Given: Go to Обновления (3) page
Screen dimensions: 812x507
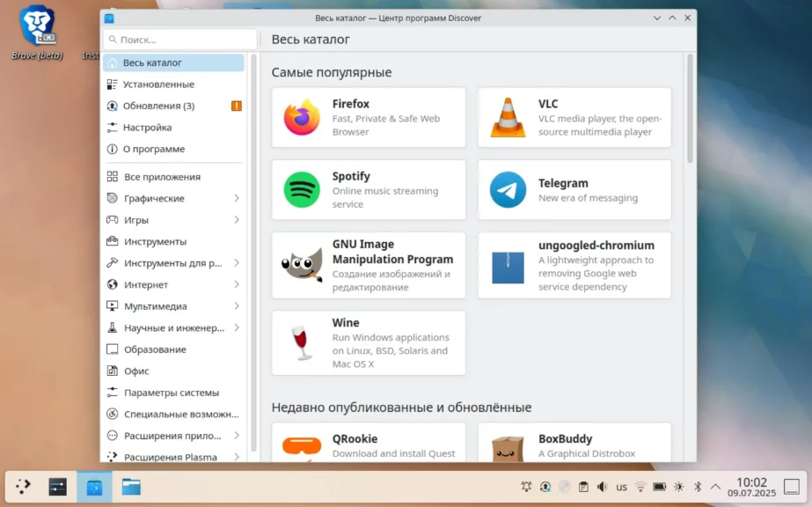Looking at the screenshot, I should click(158, 106).
